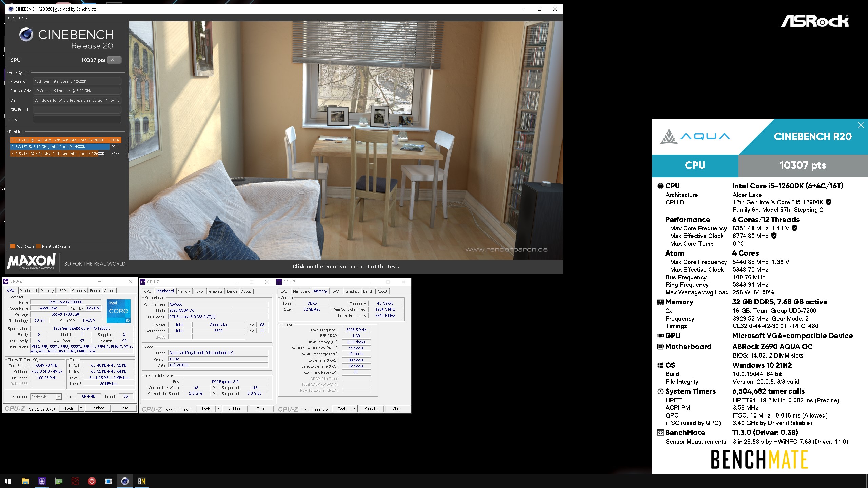Click the CPU-Z CPU window title icon
Viewport: 868px width, 488px height.
[x=6, y=281]
